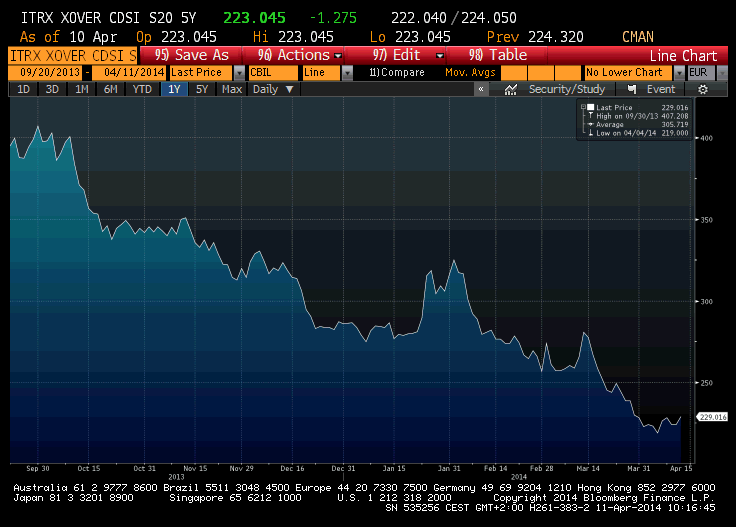Select the 1D range tab
Image resolution: width=736 pixels, height=527 pixels.
pyautogui.click(x=23, y=89)
